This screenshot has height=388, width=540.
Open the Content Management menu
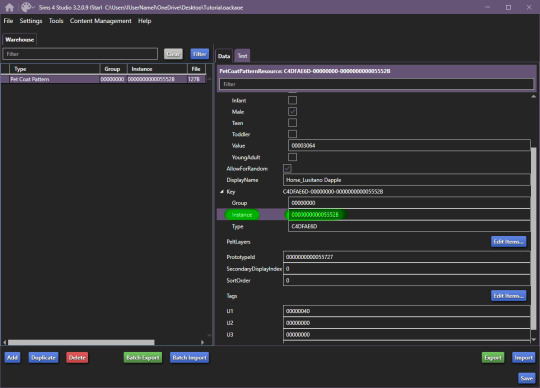click(x=101, y=21)
